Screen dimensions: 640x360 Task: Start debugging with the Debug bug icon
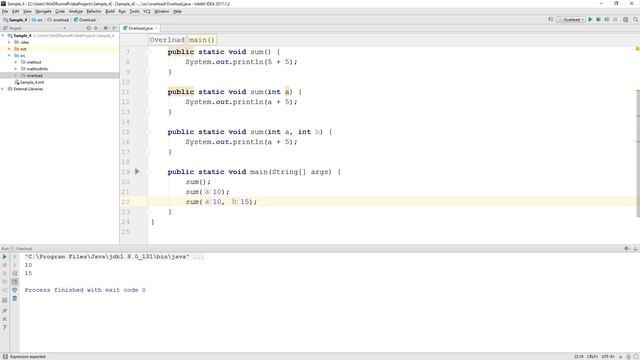[x=598, y=20]
